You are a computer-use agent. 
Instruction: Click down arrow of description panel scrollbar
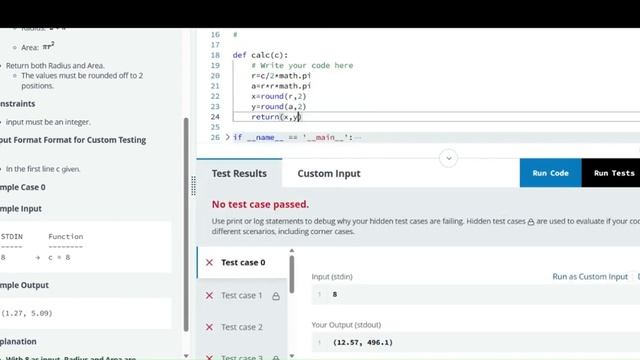coord(186,356)
